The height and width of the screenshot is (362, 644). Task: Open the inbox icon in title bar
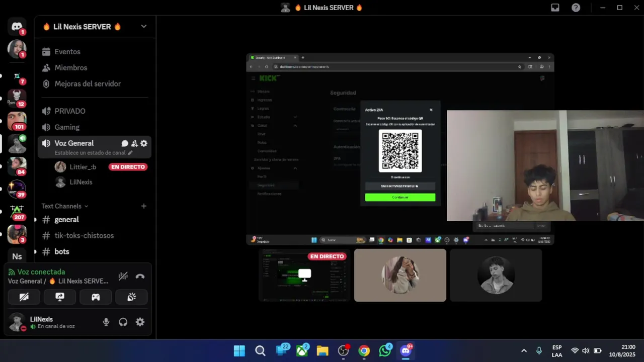(x=555, y=8)
